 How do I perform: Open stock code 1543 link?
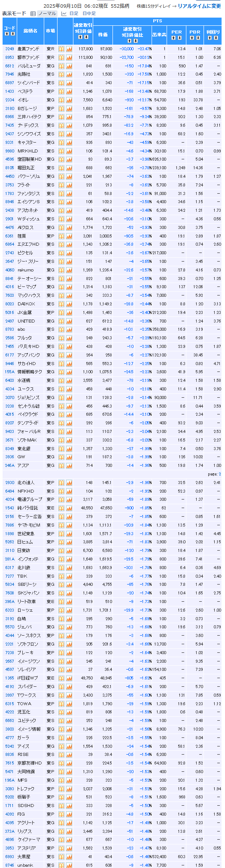point(9,508)
